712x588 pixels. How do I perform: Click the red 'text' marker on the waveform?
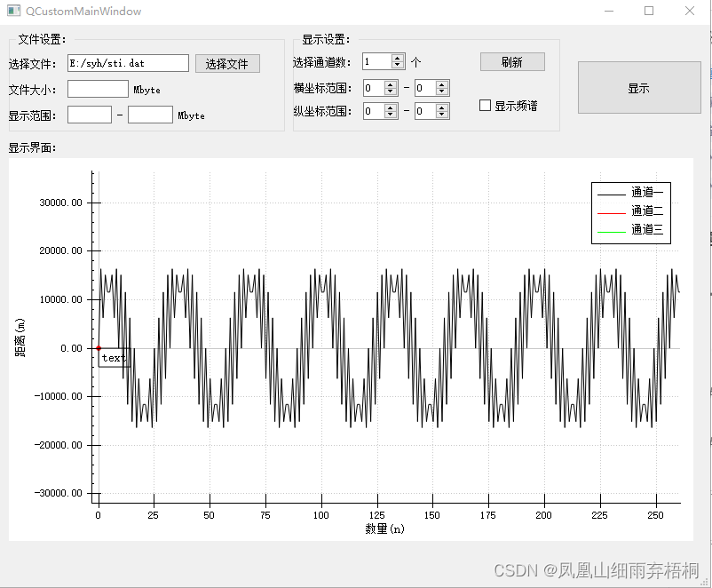(100, 348)
